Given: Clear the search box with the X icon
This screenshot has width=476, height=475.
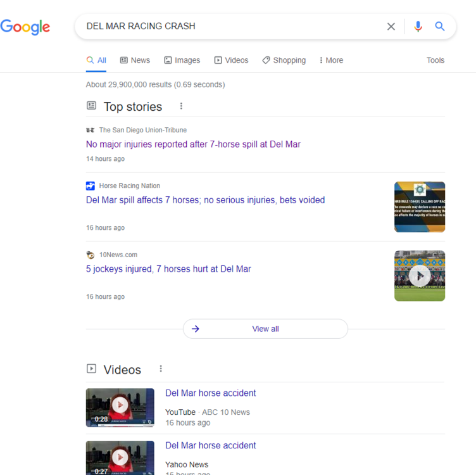Looking at the screenshot, I should click(391, 27).
